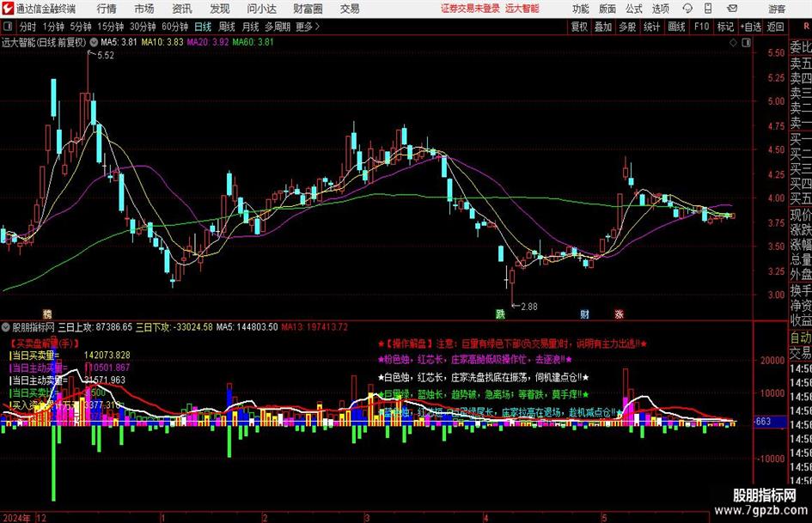Expand 更多 period options
This screenshot has width=812, height=523.
[308, 27]
